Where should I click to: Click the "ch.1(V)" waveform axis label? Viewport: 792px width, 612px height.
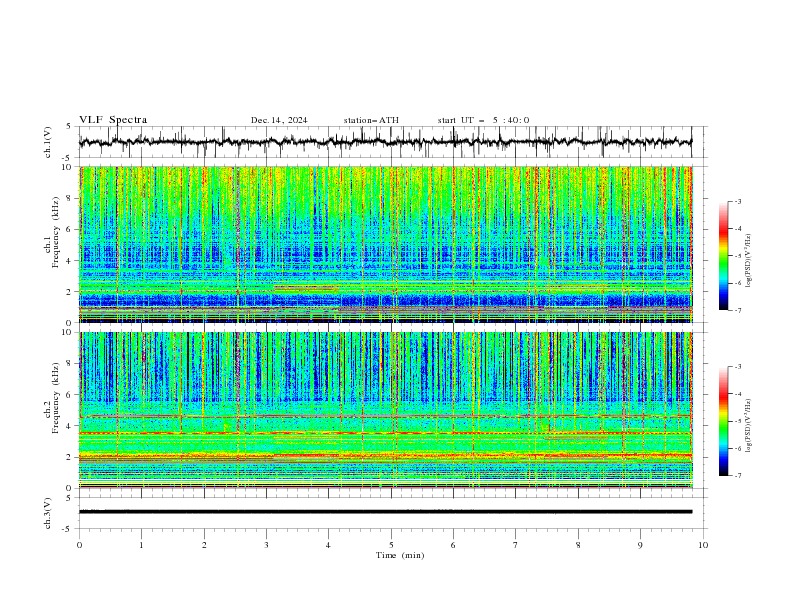[x=48, y=142]
